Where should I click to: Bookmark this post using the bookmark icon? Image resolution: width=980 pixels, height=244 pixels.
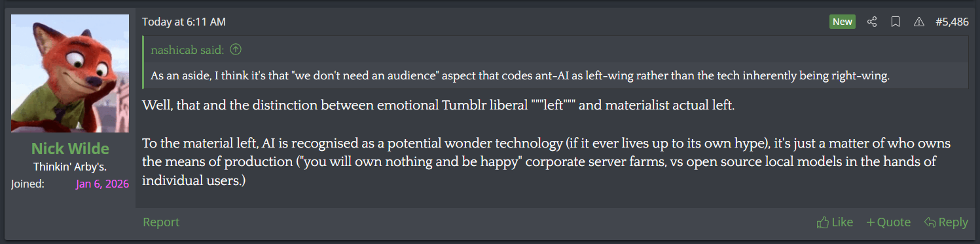[896, 22]
